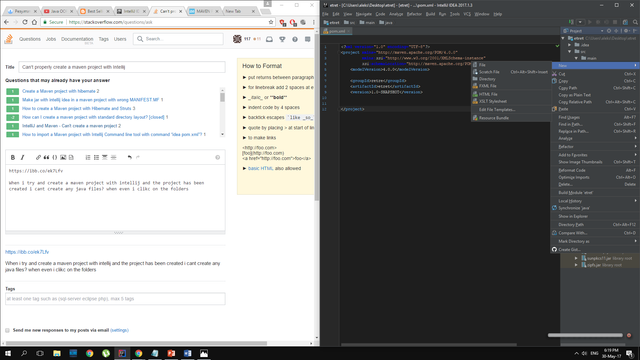Expand 'indent code by 4 spaces' tip
Screen dimensions: 640x360
click(244, 107)
